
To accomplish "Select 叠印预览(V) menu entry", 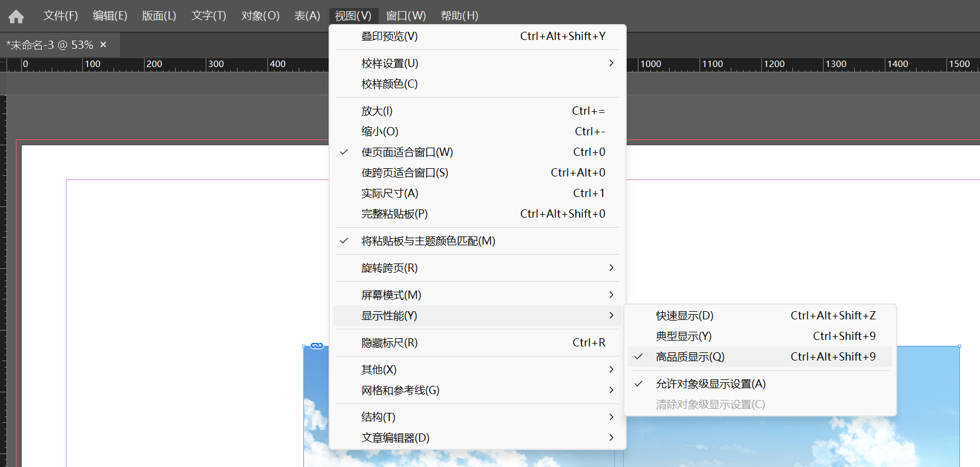I will 389,36.
